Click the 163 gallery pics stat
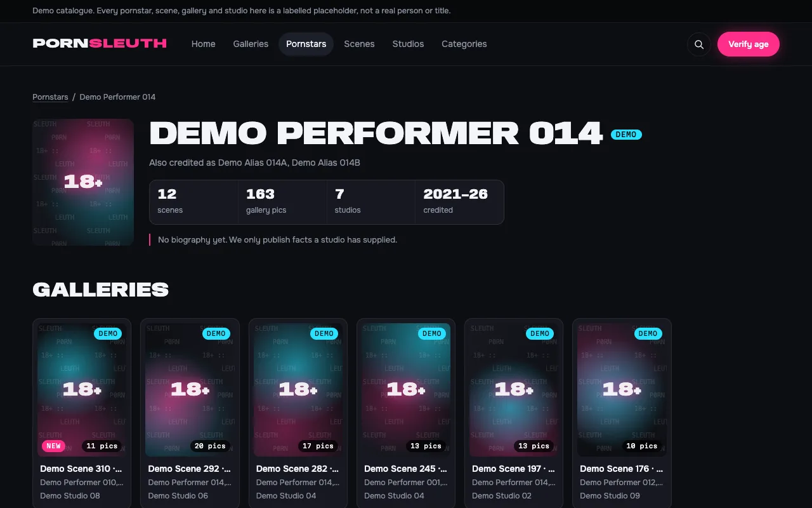Screen dimensions: 812x508 (x=282, y=202)
